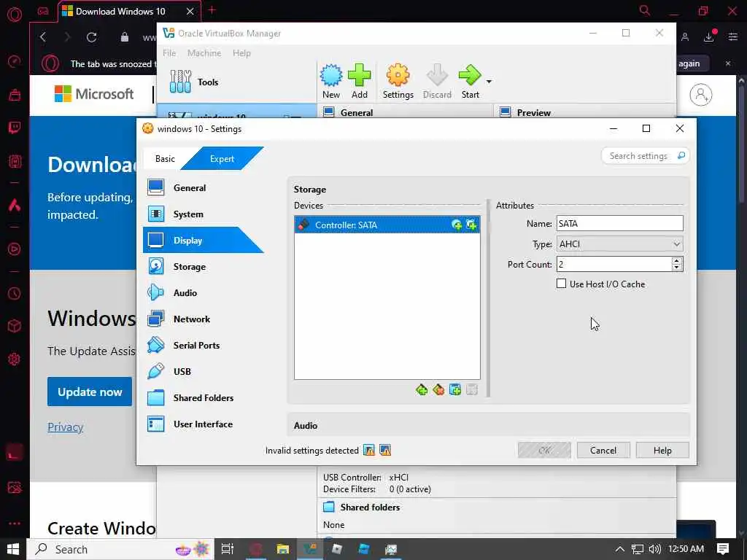The width and height of the screenshot is (747, 560).
Task: Click Update now button on webpage
Action: click(90, 392)
